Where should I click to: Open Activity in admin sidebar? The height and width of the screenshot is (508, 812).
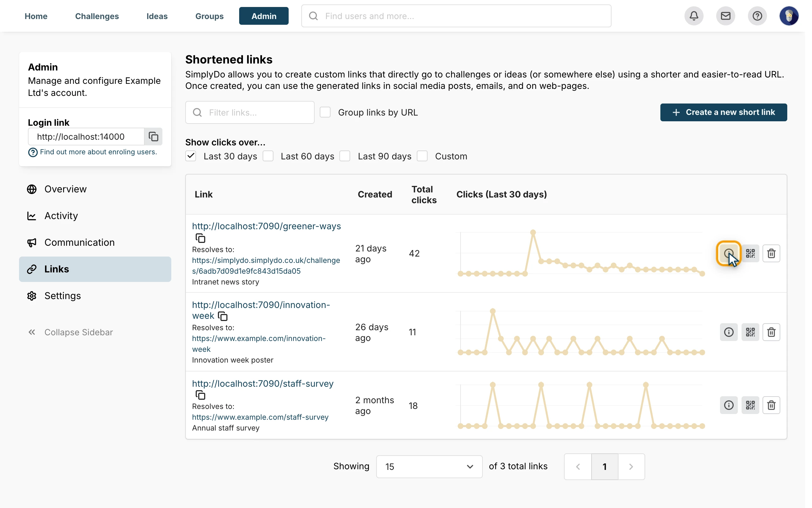click(95, 216)
